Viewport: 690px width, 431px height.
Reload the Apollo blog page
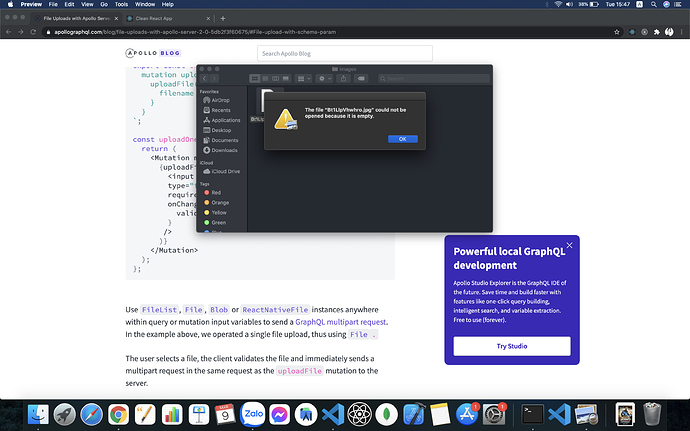(33, 32)
